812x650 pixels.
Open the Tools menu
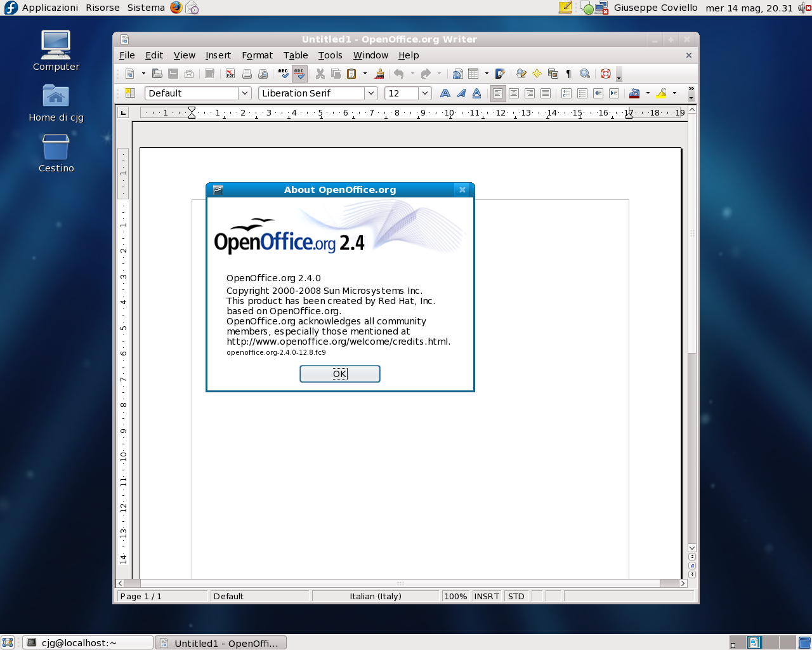[330, 55]
